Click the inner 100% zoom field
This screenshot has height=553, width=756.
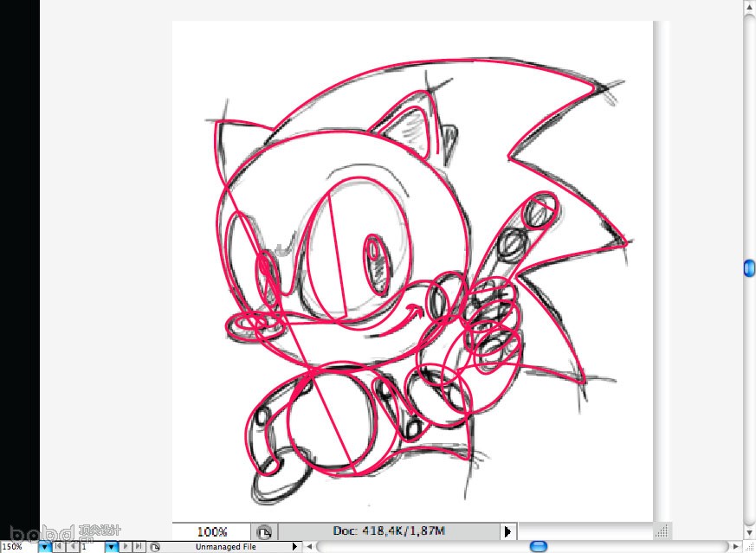point(211,532)
